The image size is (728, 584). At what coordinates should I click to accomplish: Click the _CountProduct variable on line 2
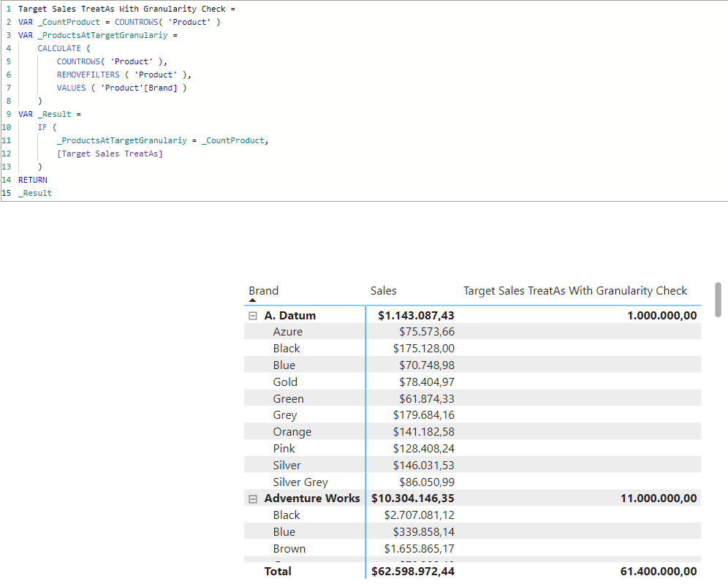pyautogui.click(x=69, y=22)
